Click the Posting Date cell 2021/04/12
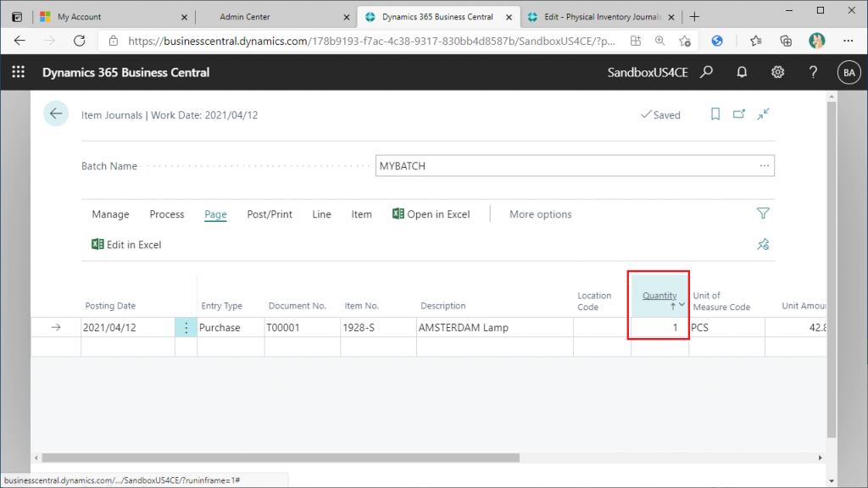Image resolution: width=868 pixels, height=488 pixels. coord(128,328)
